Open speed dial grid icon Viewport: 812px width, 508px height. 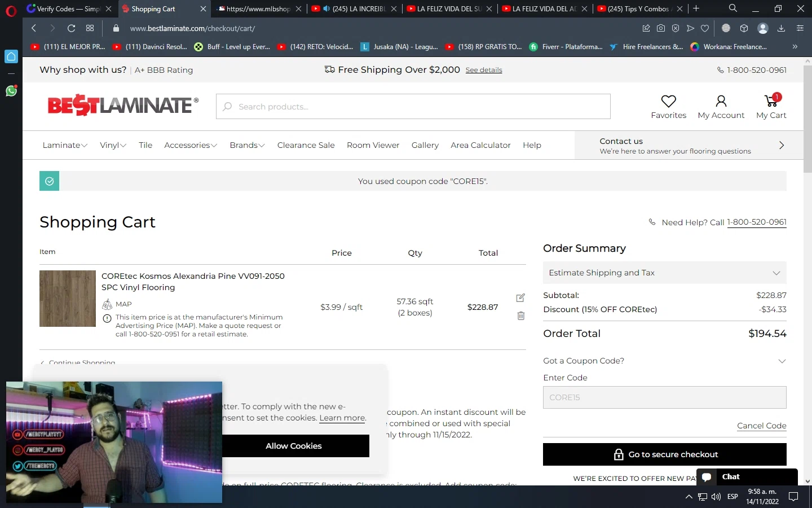[x=90, y=28]
